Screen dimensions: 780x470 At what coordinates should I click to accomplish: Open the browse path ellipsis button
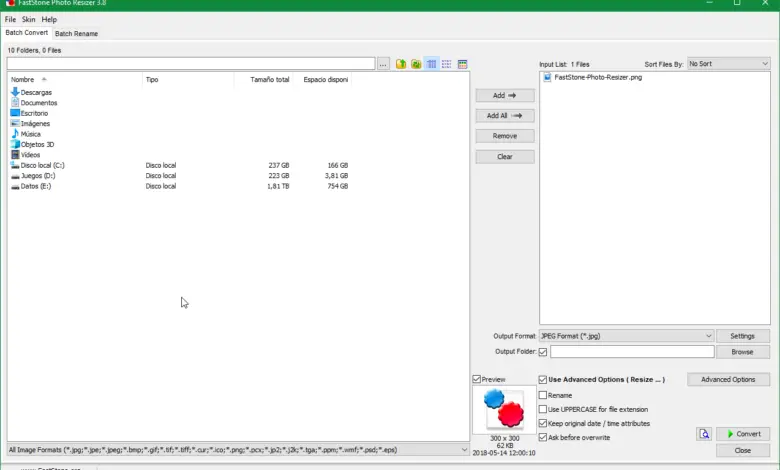point(383,64)
